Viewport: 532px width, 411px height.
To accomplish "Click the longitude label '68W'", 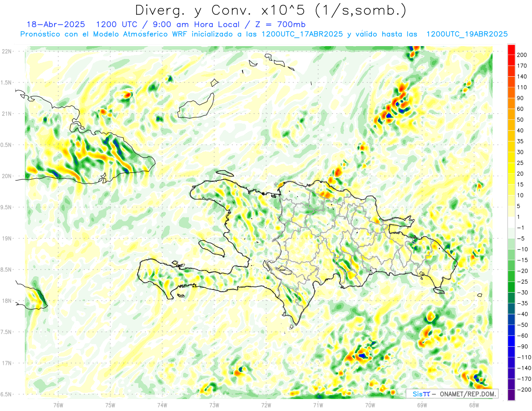I will (x=474, y=405).
